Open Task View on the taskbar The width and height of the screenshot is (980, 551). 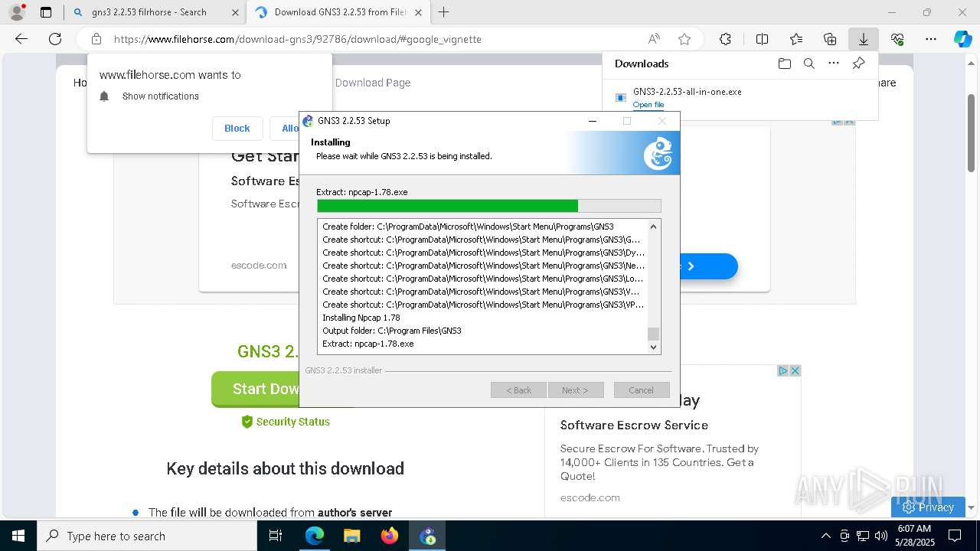click(276, 536)
